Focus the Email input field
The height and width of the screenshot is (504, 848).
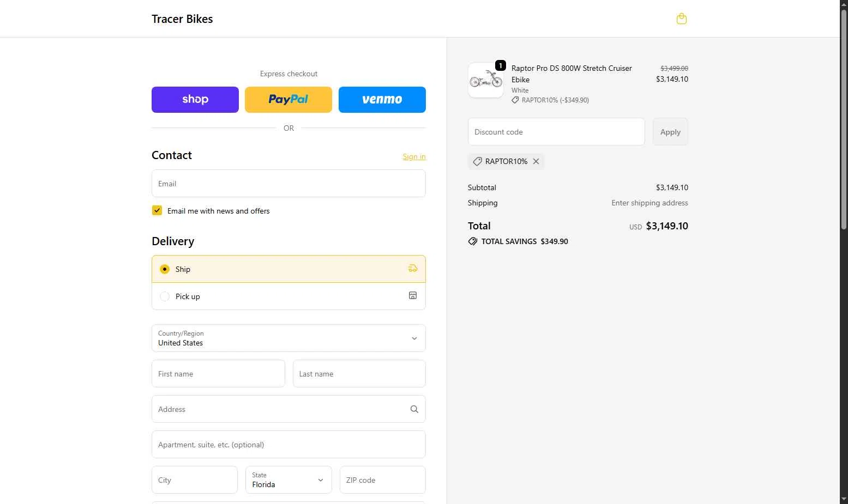click(288, 184)
